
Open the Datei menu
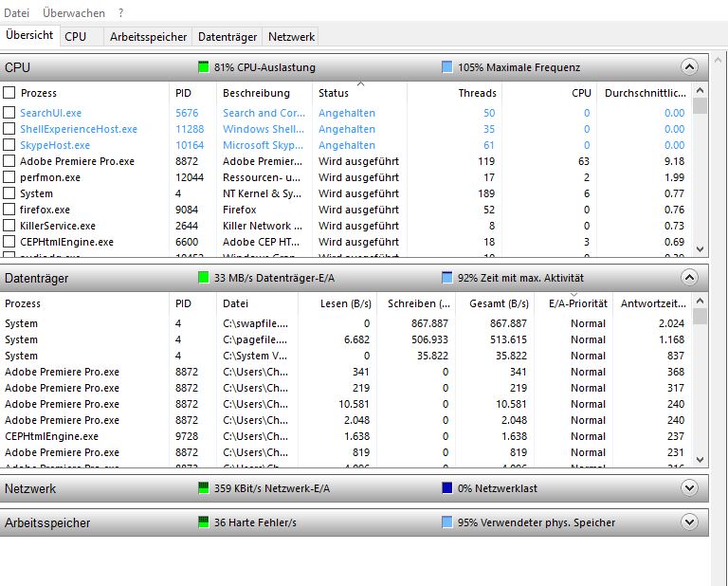[17, 13]
